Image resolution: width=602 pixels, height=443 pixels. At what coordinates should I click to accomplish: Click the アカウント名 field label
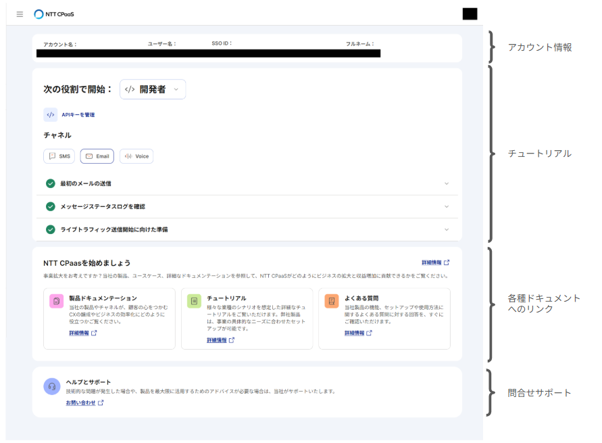60,45
